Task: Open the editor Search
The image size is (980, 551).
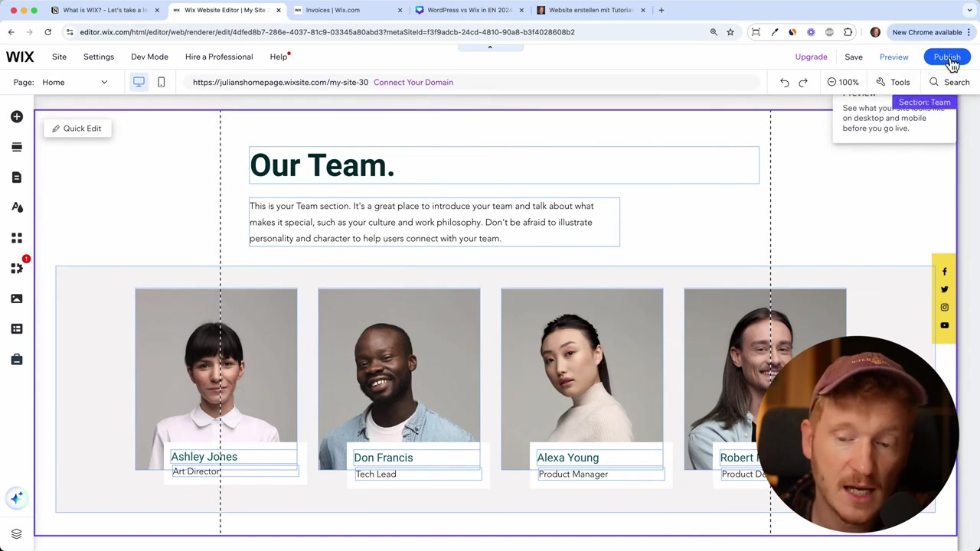Action: pyautogui.click(x=949, y=82)
